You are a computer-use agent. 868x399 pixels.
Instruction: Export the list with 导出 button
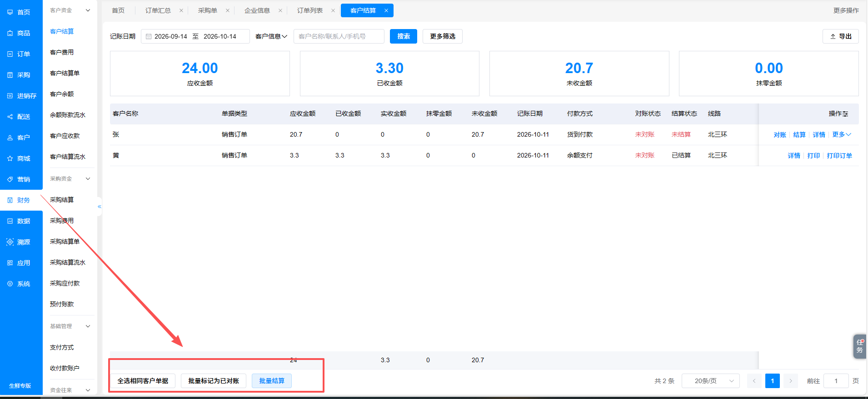[841, 36]
